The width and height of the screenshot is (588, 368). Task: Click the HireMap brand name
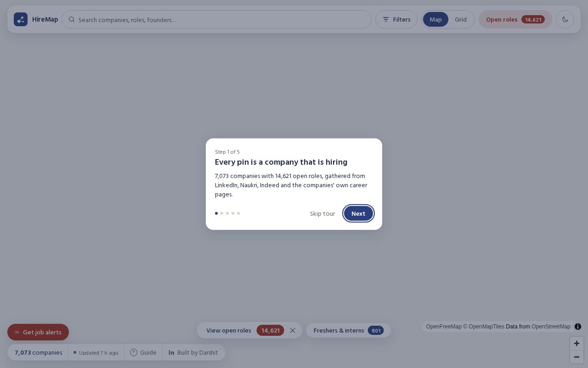click(x=45, y=19)
